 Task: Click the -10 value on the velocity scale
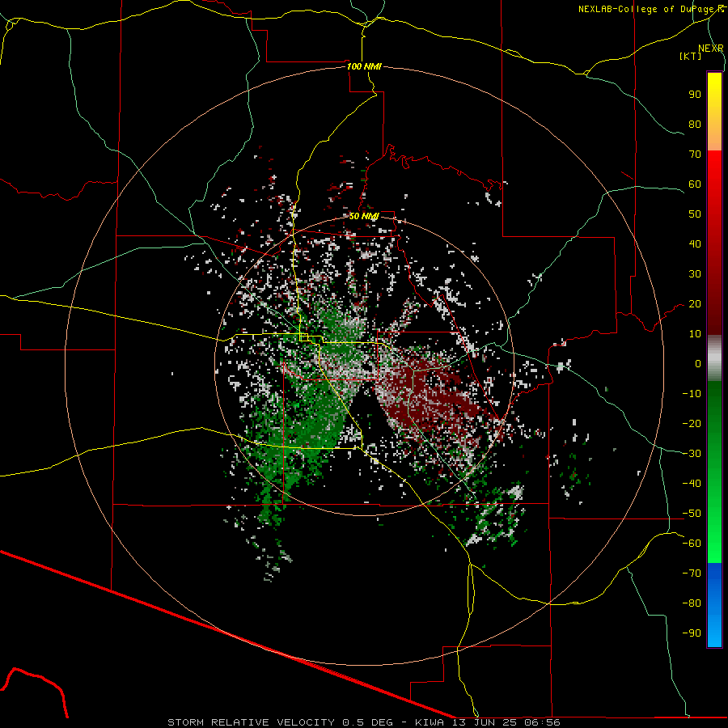(x=692, y=394)
